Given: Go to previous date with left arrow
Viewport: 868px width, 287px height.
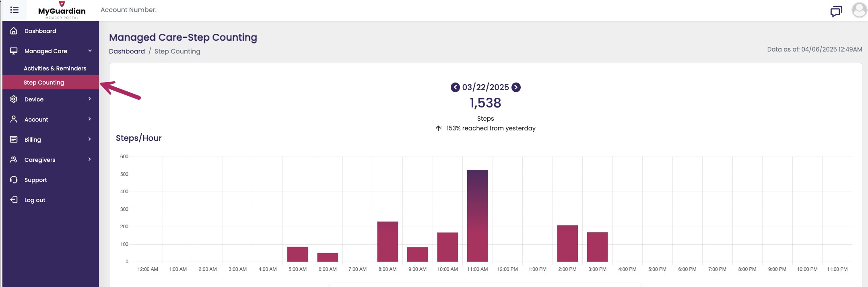Looking at the screenshot, I should [x=455, y=87].
